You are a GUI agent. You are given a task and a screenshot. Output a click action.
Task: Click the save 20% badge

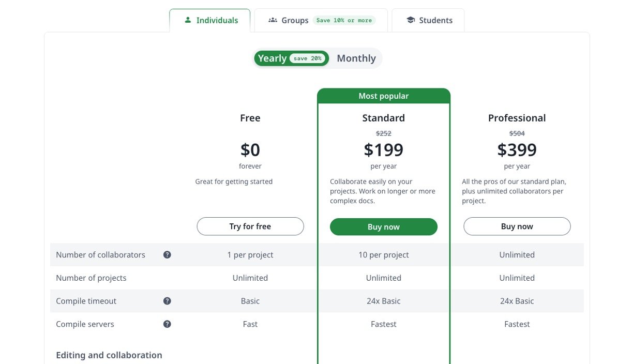[308, 58]
